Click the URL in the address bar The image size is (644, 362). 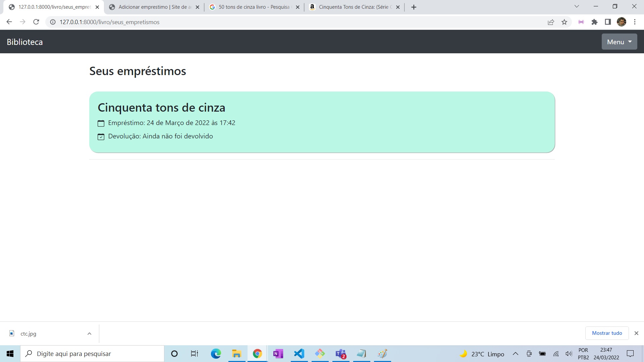click(109, 22)
